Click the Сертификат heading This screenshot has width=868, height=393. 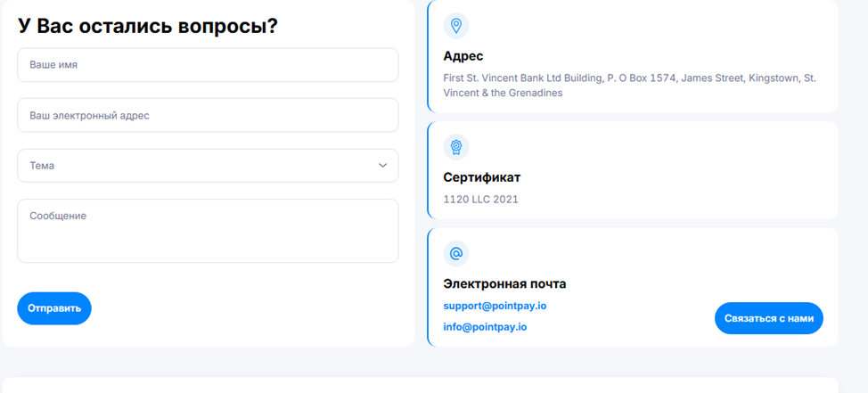coord(481,177)
